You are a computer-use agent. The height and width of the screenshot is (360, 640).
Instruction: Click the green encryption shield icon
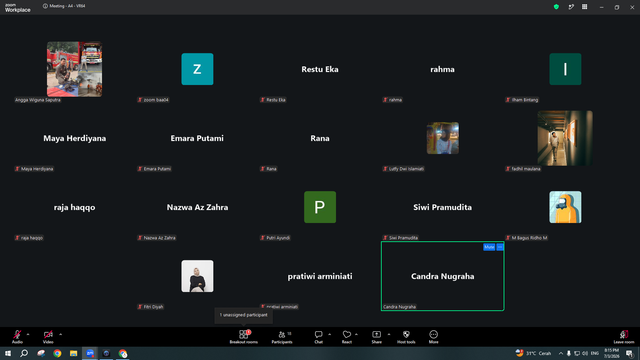556,7
